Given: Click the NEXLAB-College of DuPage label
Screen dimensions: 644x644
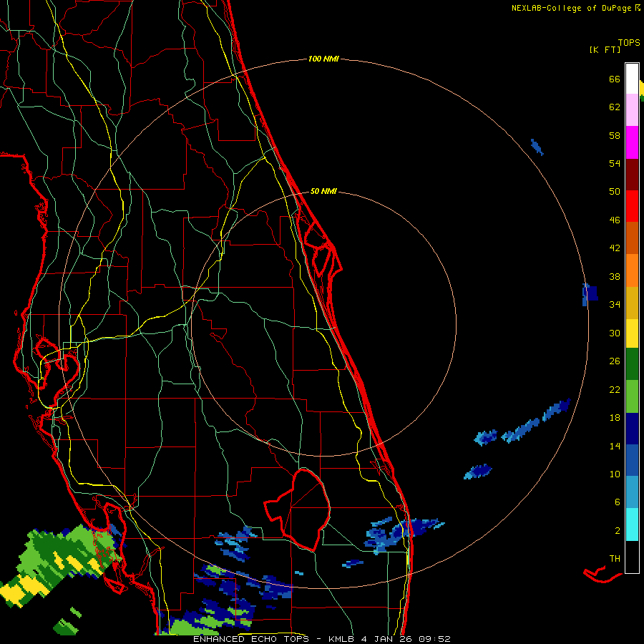Looking at the screenshot, I should 575,8.
